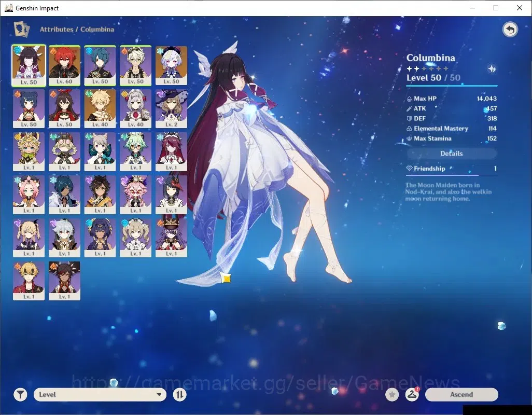Pick Noelle's Lv. 40 portrait
Viewport: 532px width, 415px height.
point(136,108)
